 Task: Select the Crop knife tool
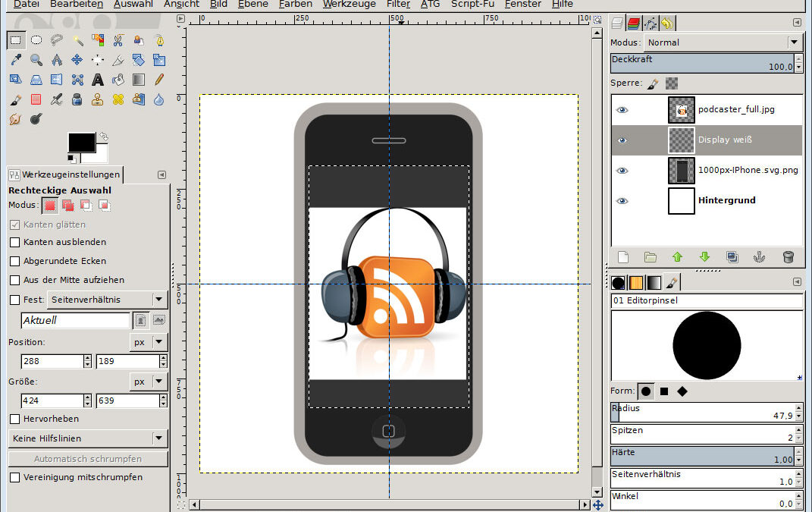click(x=118, y=60)
